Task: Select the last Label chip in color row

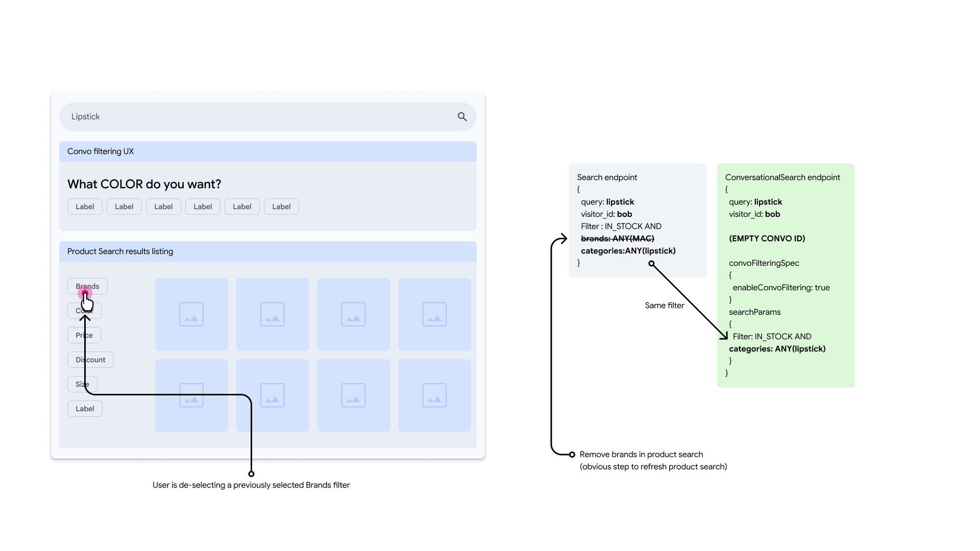Action: coord(281,207)
